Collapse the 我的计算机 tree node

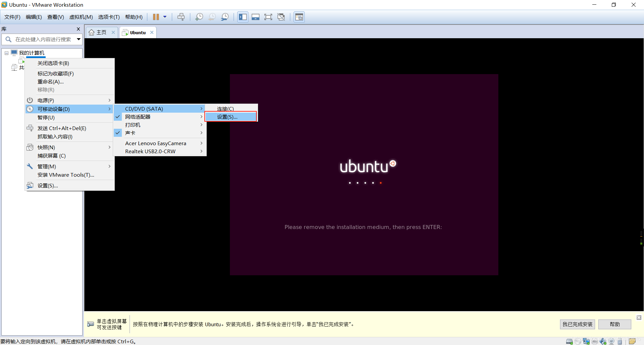pos(6,53)
